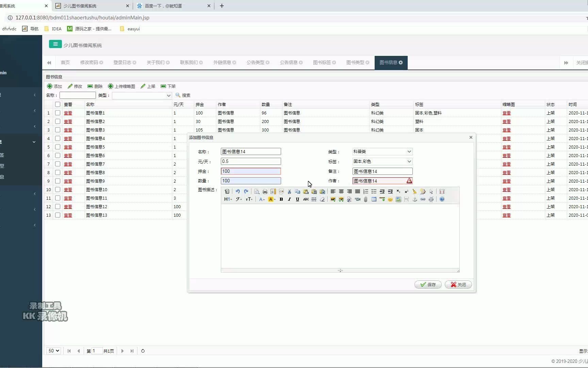Switch to the 公告类型 tab
This screenshot has height=368, width=588.
258,62
